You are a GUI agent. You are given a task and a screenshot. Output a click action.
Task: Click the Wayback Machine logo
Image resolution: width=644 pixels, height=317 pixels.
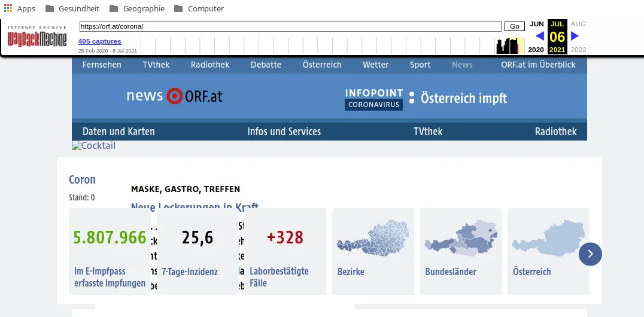[x=37, y=37]
